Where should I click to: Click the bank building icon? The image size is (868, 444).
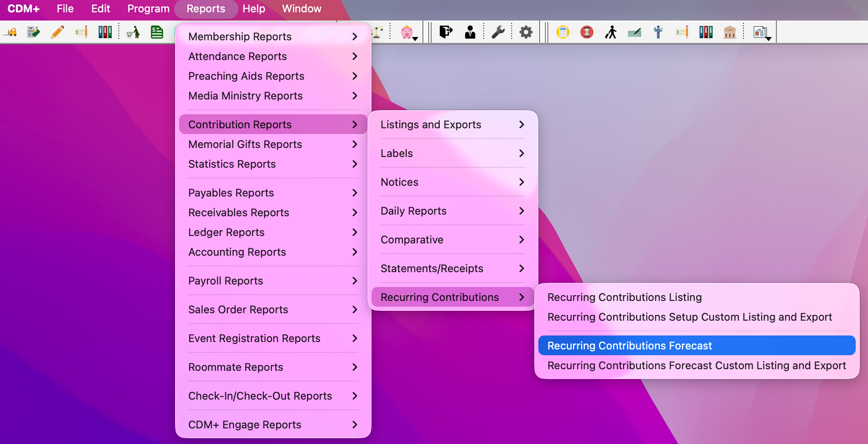click(730, 32)
